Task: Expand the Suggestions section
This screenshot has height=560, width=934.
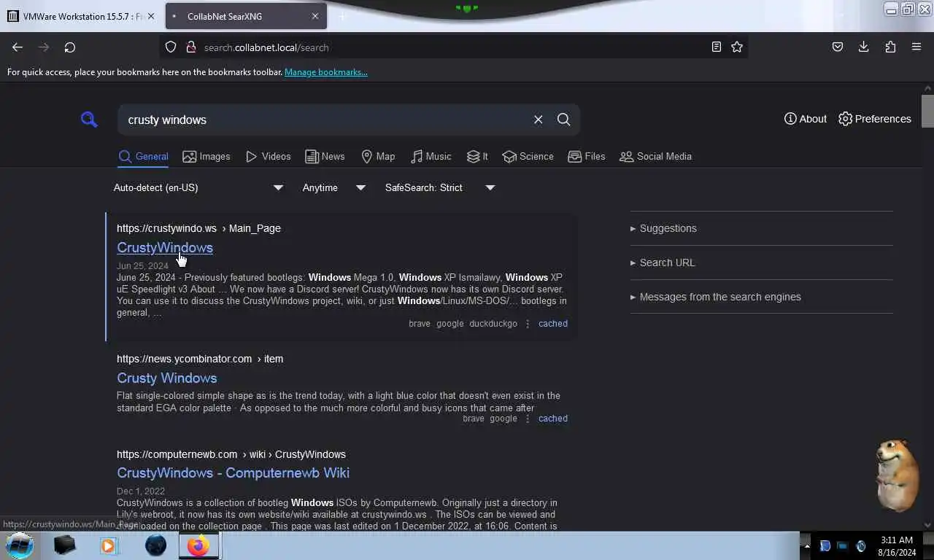Action: [663, 228]
